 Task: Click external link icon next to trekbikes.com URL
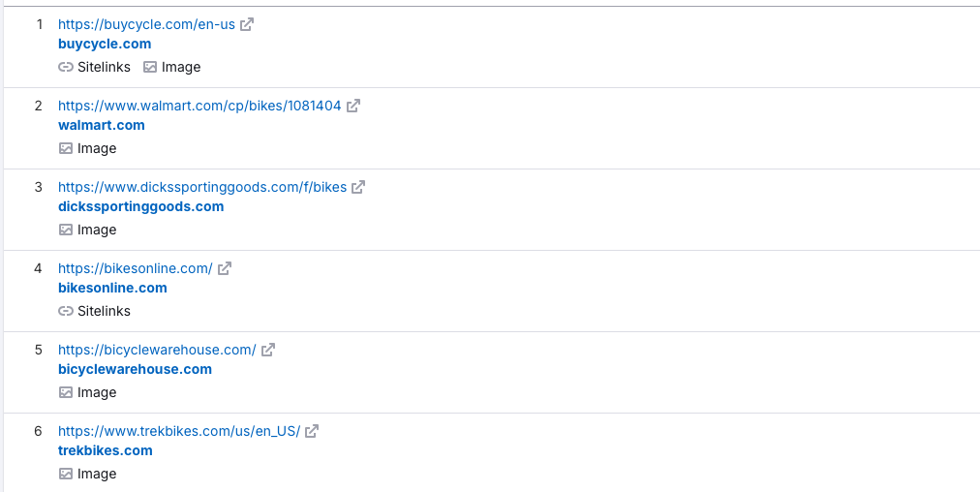(312, 431)
